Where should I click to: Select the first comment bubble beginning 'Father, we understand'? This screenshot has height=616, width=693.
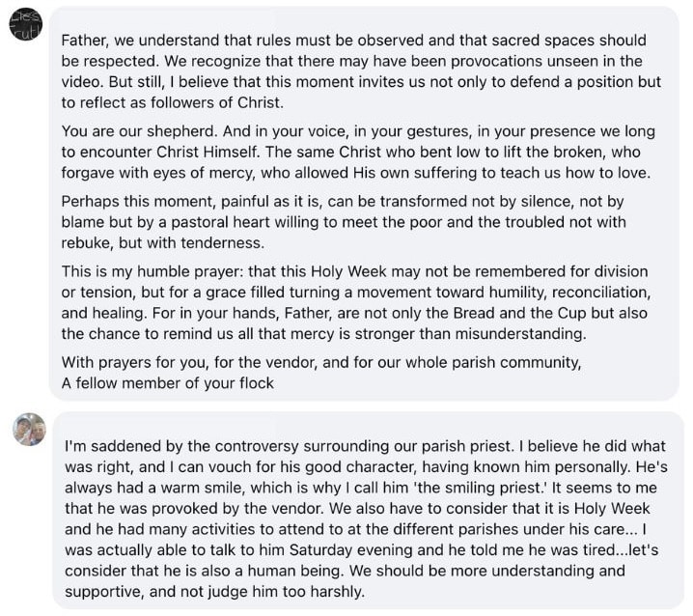pos(364,204)
